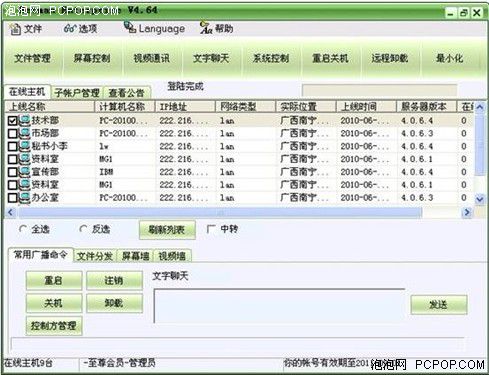Select 秘书小李 row computer name lw
This screenshot has height=375, width=489.
pos(104,146)
